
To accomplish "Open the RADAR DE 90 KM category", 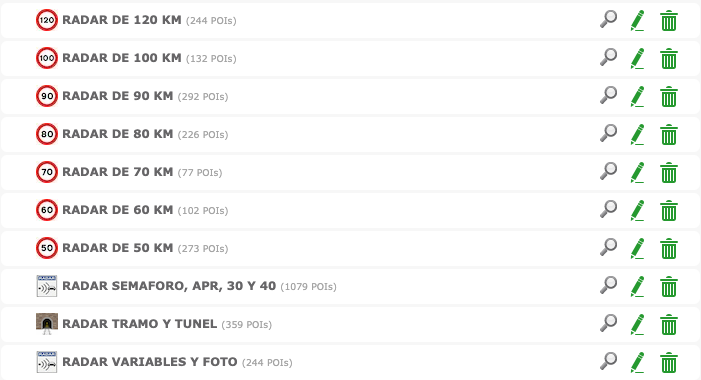I will point(118,96).
